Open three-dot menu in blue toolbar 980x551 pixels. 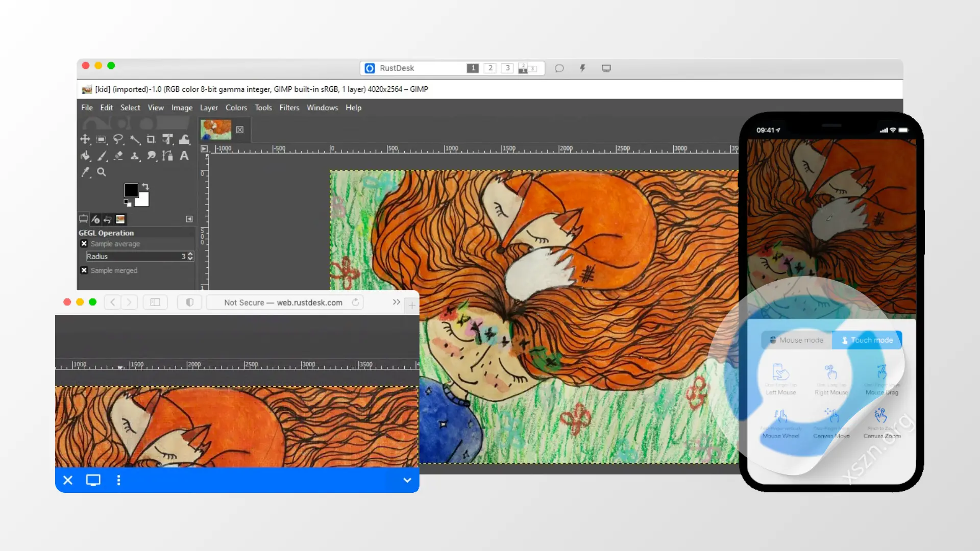(x=118, y=480)
